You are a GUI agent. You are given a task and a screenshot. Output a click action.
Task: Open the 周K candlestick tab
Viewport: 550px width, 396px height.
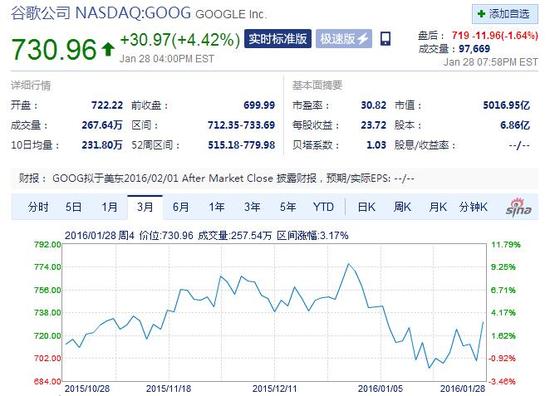pyautogui.click(x=402, y=207)
